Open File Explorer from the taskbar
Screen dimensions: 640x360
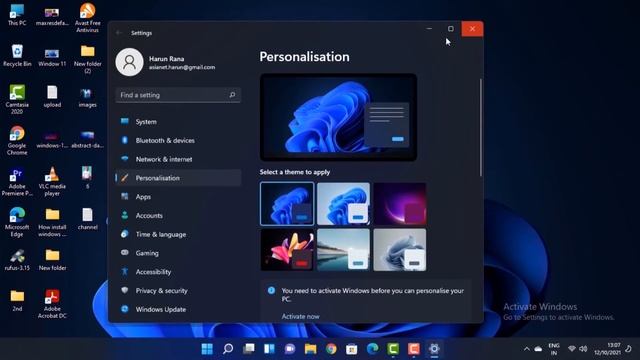coord(311,349)
